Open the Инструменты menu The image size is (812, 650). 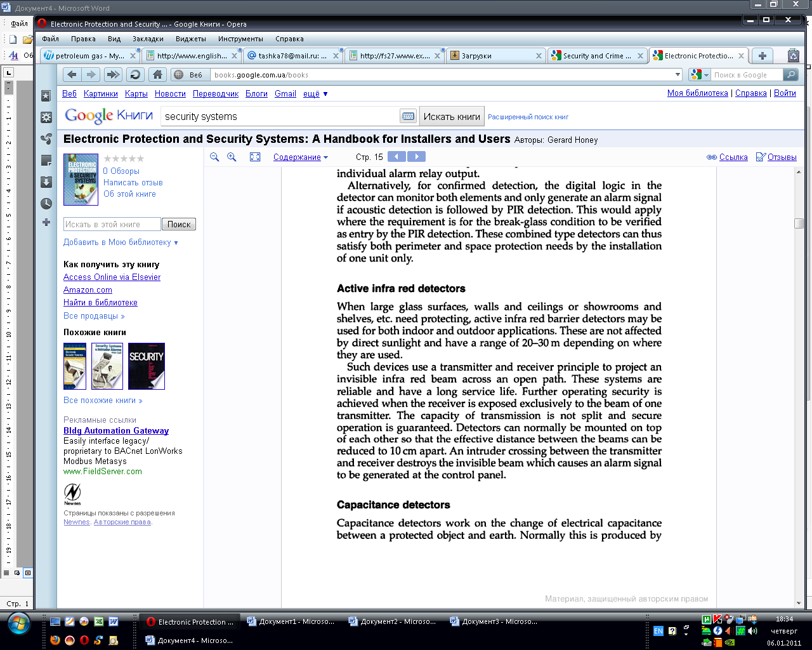pyautogui.click(x=240, y=39)
